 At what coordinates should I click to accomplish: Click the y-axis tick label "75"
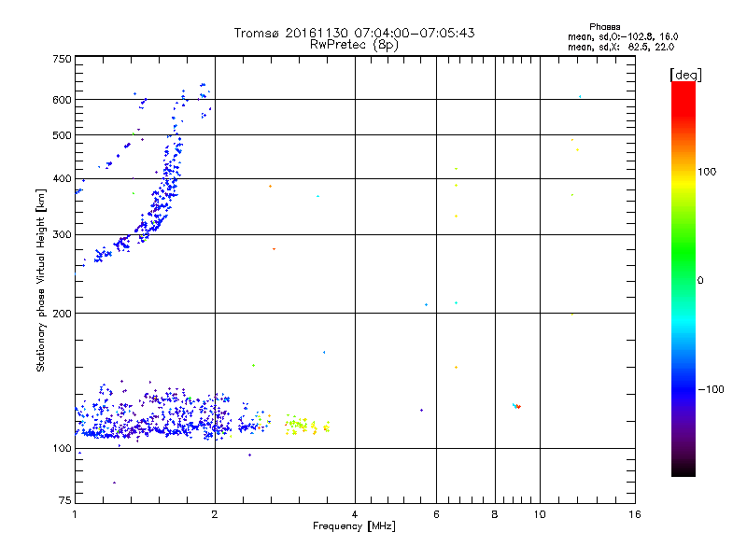click(x=65, y=500)
